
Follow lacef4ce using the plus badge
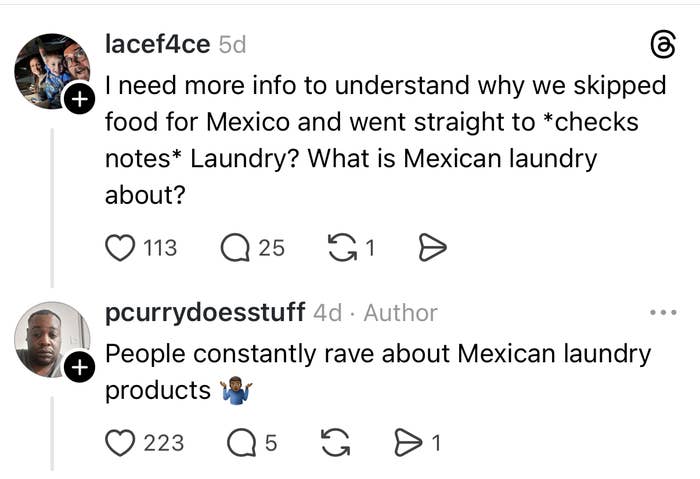point(79,99)
